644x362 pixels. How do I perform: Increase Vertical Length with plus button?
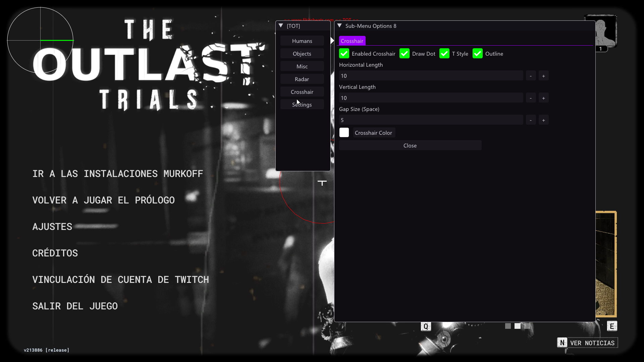click(x=544, y=98)
